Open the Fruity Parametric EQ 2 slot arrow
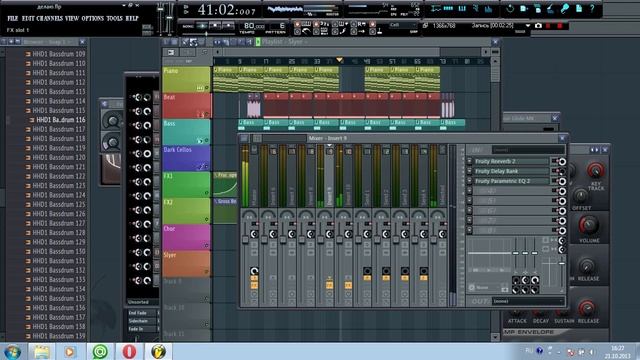The height and width of the screenshot is (360, 640). click(x=469, y=181)
